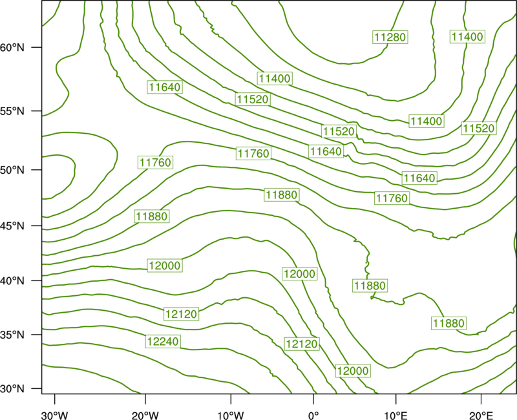
Task: Select the 35°N latitude label
Action: pos(12,335)
